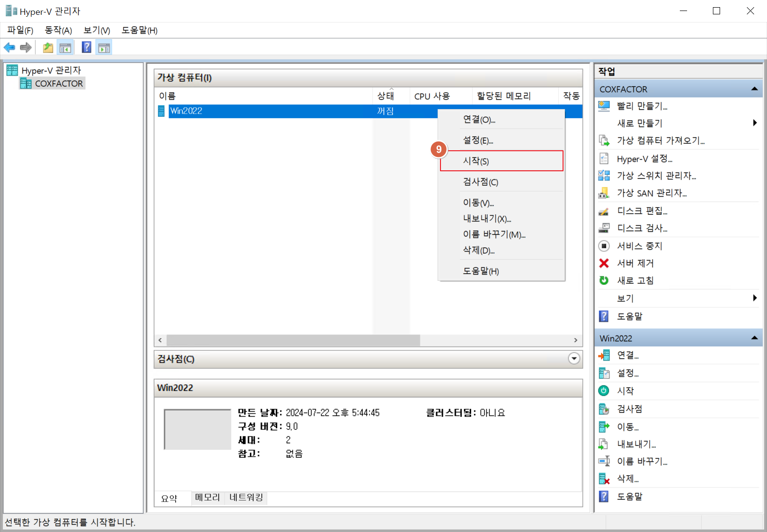Collapse the COXFACTOR actions section
767x532 pixels.
click(755, 89)
